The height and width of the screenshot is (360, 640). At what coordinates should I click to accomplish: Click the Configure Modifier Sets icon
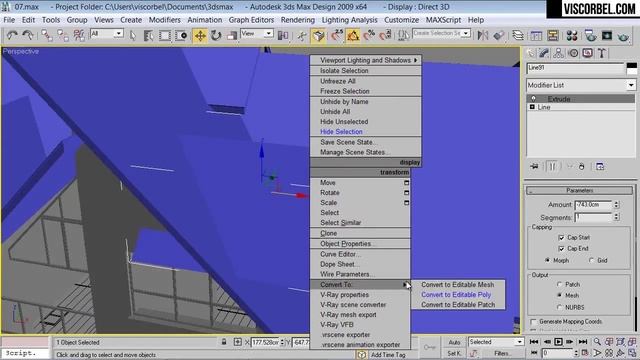pyautogui.click(x=600, y=167)
